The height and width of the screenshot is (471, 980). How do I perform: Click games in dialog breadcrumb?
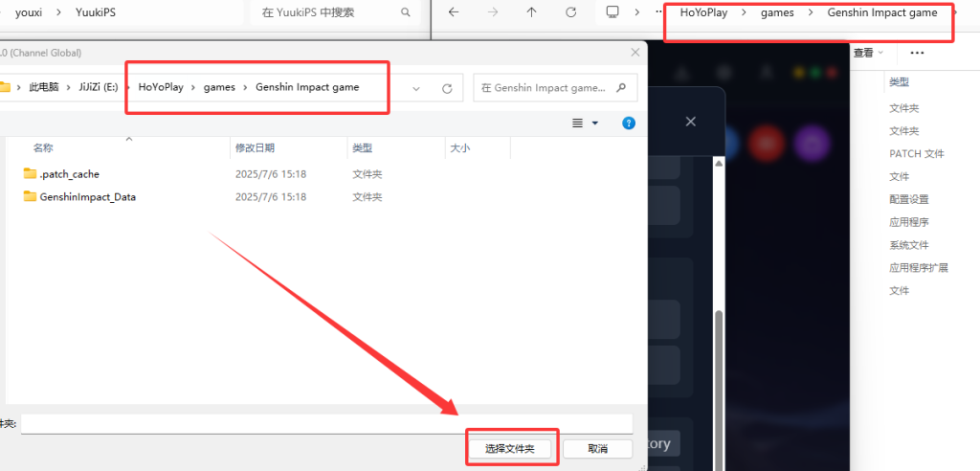(219, 87)
